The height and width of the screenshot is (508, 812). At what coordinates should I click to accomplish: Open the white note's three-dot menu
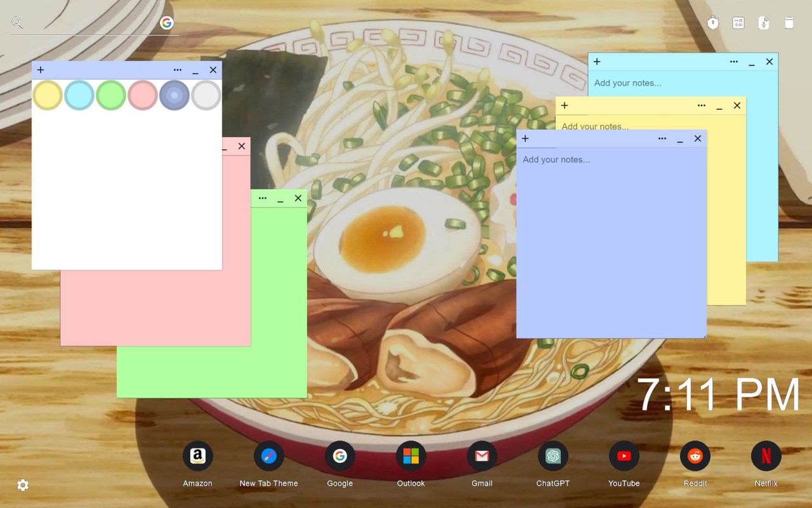(178, 70)
